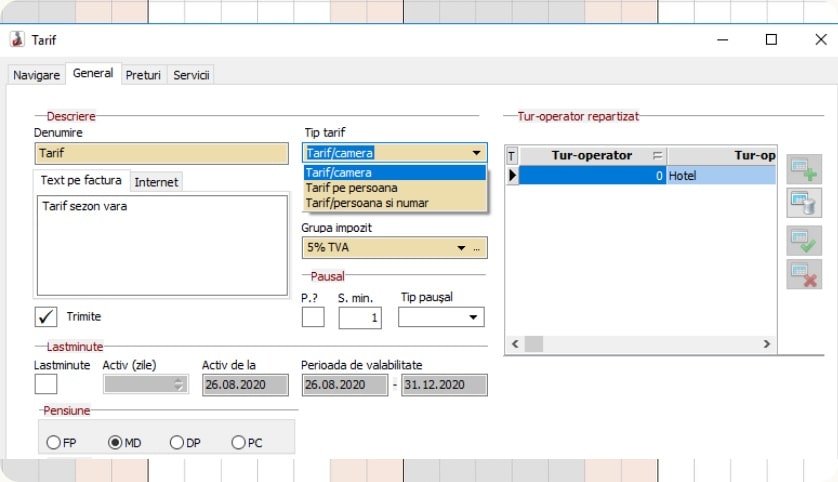This screenshot has width=838, height=482.
Task: Click the Denumire field containing Tarif
Action: click(161, 153)
